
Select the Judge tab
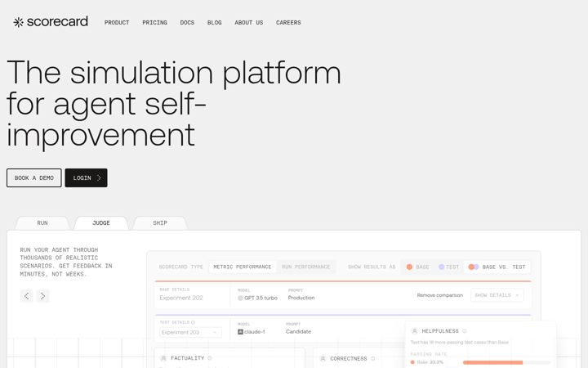coord(101,223)
